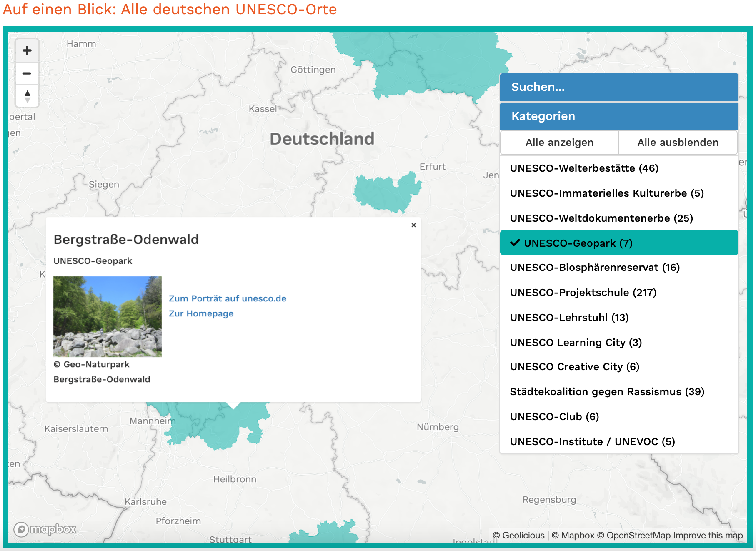Enable the UNESCO-Biosphärenreservat category
This screenshot has width=756, height=551.
point(595,268)
